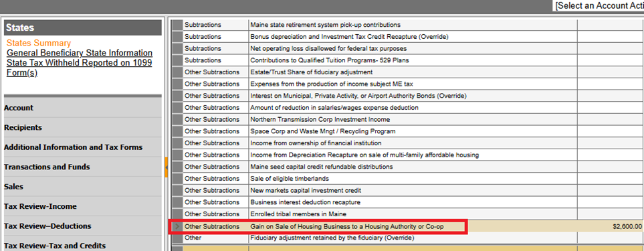Open State Tax Withheld Reported on 1099 link
The width and height of the screenshot is (644, 251).
point(80,68)
